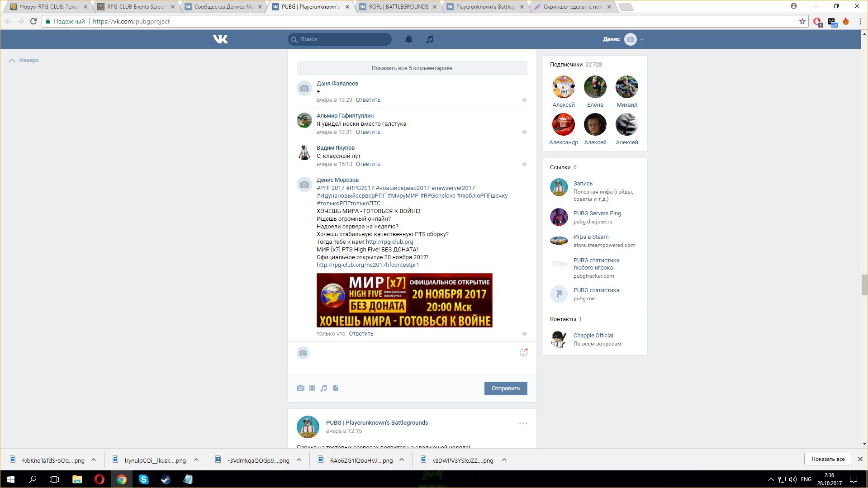
Task: Open subscriber Елена's avatar
Action: tap(595, 87)
